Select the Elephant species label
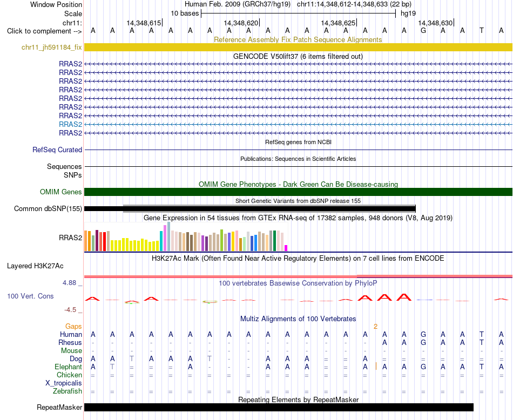The image size is (513, 420). [69, 367]
